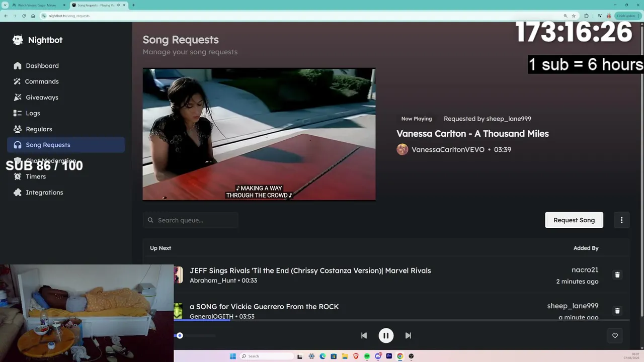The width and height of the screenshot is (644, 362).
Task: Delete the JEFF Sings Rivals song from queue
Action: [617, 275]
